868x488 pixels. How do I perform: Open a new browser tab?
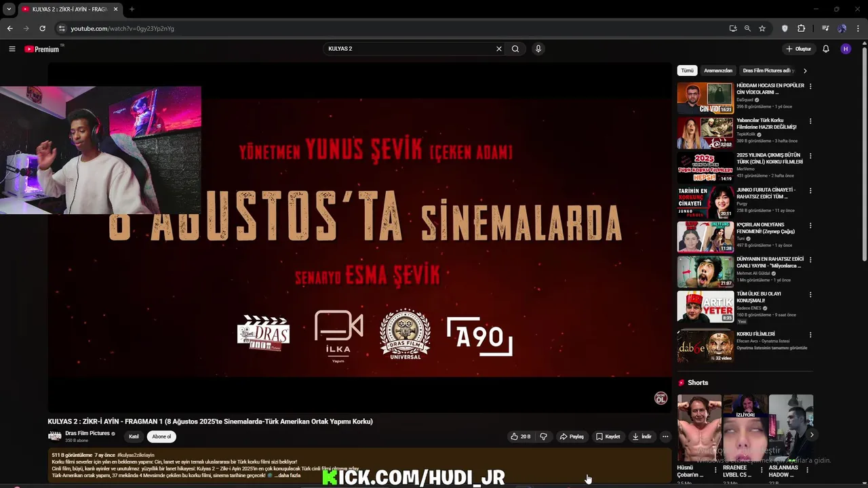132,9
